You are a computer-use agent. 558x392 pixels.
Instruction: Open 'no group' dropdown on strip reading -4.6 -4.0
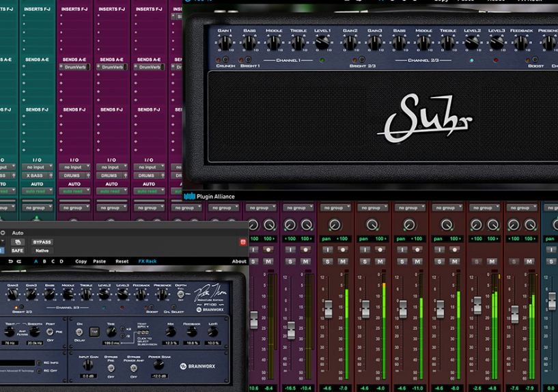pos(372,208)
